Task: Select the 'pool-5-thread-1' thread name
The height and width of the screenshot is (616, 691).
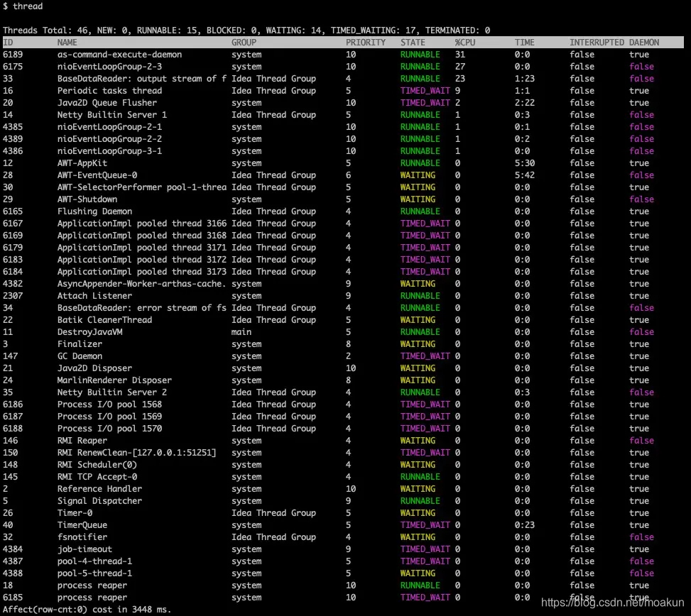Action: 94,573
